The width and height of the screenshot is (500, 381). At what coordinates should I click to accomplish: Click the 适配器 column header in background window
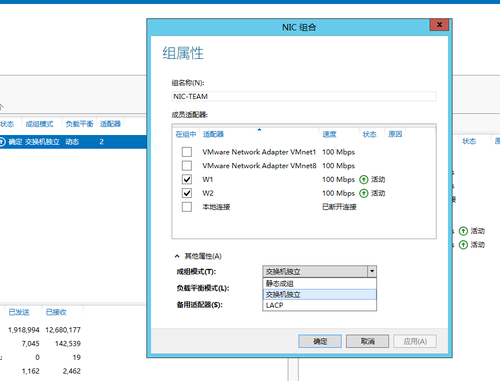click(110, 124)
